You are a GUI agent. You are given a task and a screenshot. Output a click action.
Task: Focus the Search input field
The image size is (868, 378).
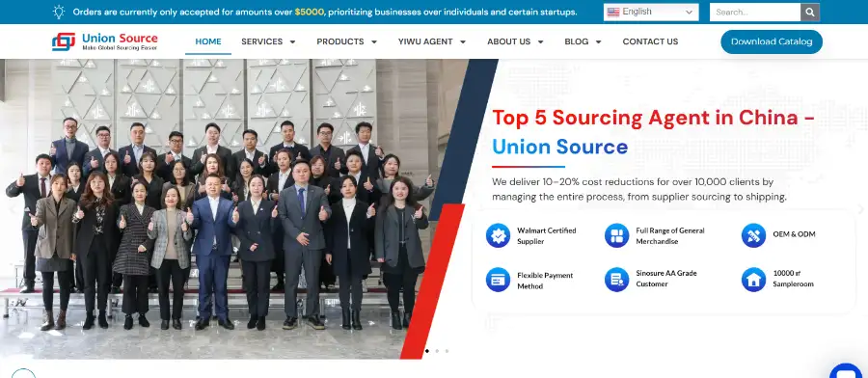point(755,13)
